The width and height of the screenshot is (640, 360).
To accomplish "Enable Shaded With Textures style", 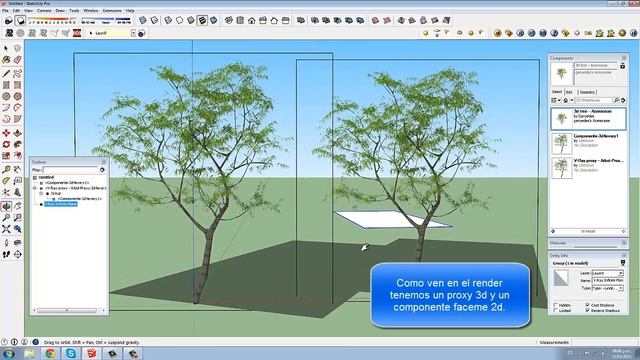I will coord(202,20).
